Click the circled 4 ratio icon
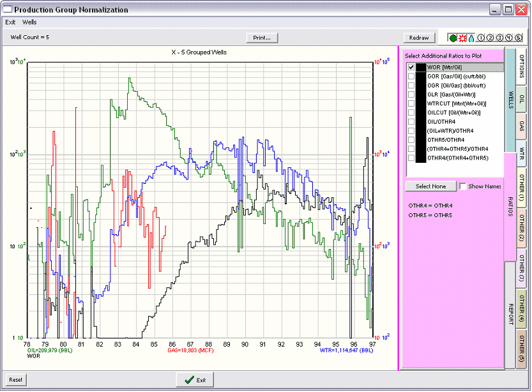 click(x=508, y=38)
